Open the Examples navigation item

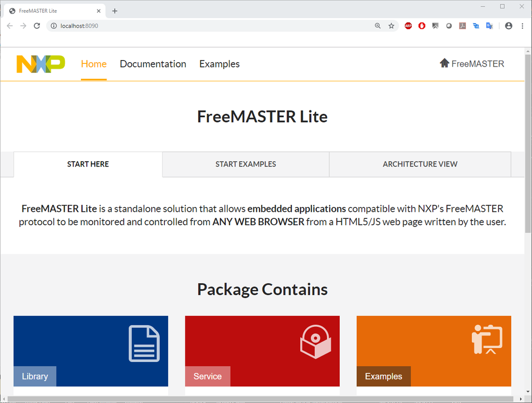(x=219, y=64)
